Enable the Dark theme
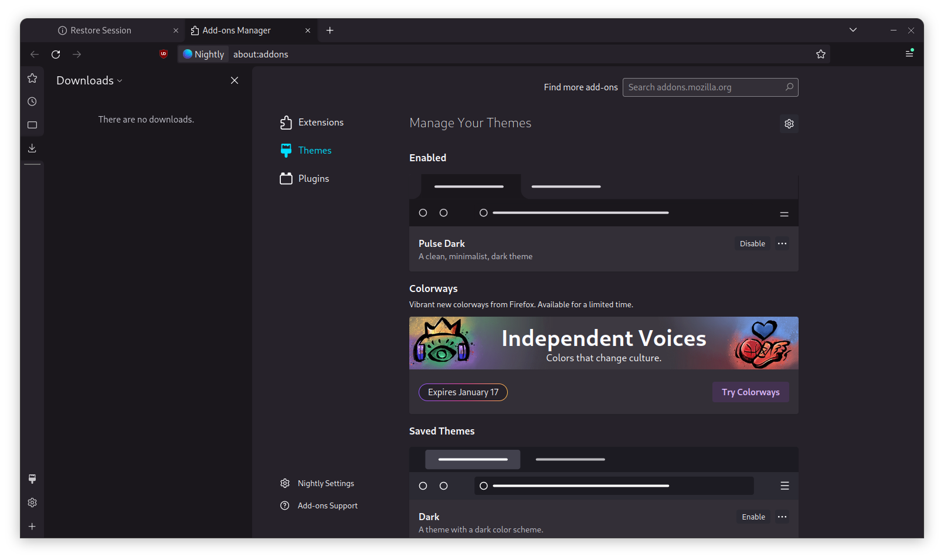944x560 pixels. 753,517
